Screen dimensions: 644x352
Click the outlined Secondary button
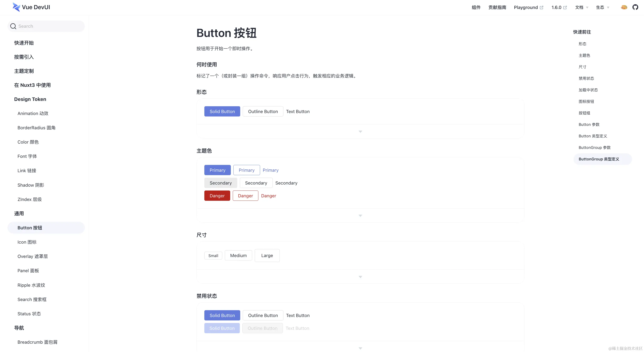pyautogui.click(x=256, y=183)
